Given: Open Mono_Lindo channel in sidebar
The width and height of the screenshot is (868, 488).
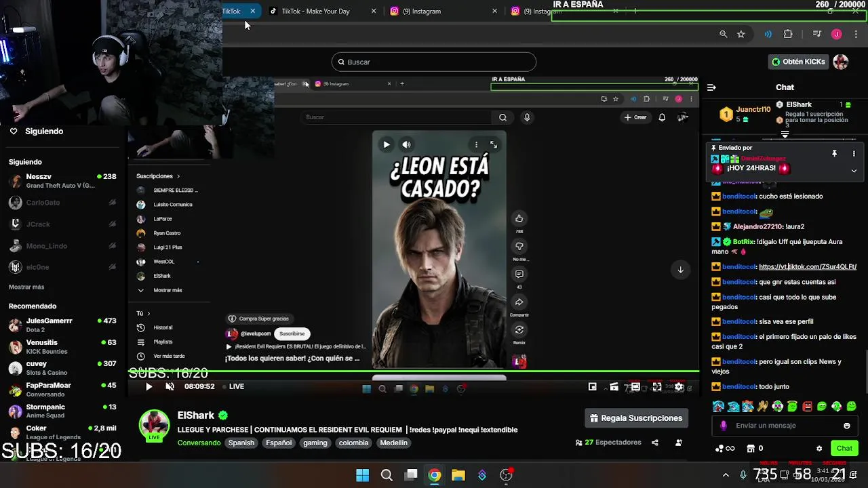Looking at the screenshot, I should pos(63,246).
